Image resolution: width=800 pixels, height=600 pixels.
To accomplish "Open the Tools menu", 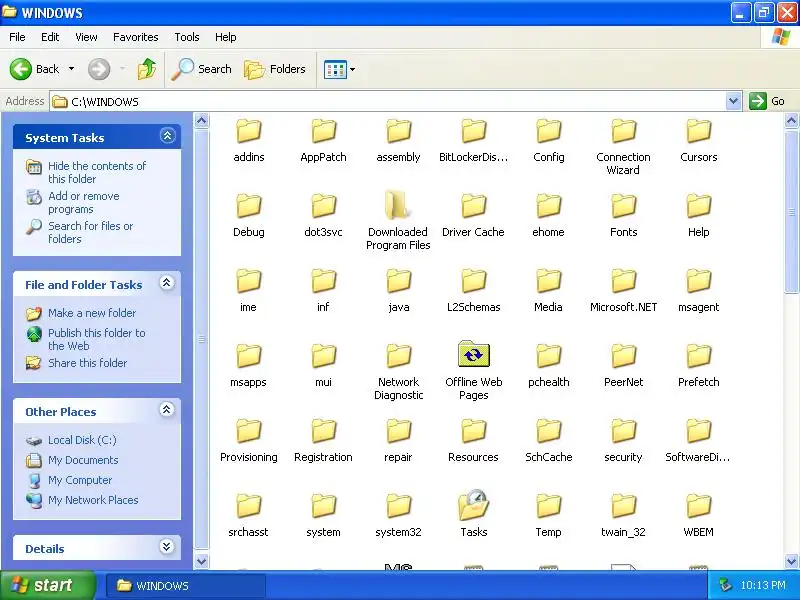I will tap(187, 37).
